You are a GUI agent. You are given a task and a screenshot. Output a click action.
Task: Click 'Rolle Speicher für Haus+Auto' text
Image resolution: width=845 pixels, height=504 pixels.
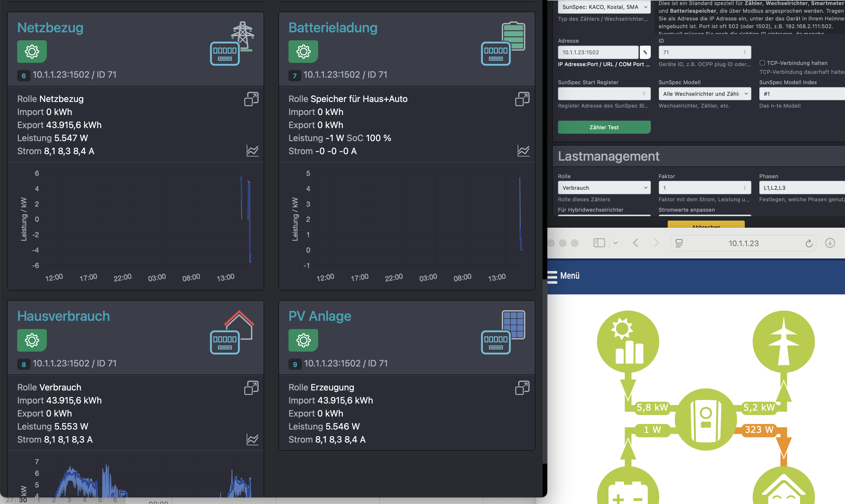tap(348, 99)
